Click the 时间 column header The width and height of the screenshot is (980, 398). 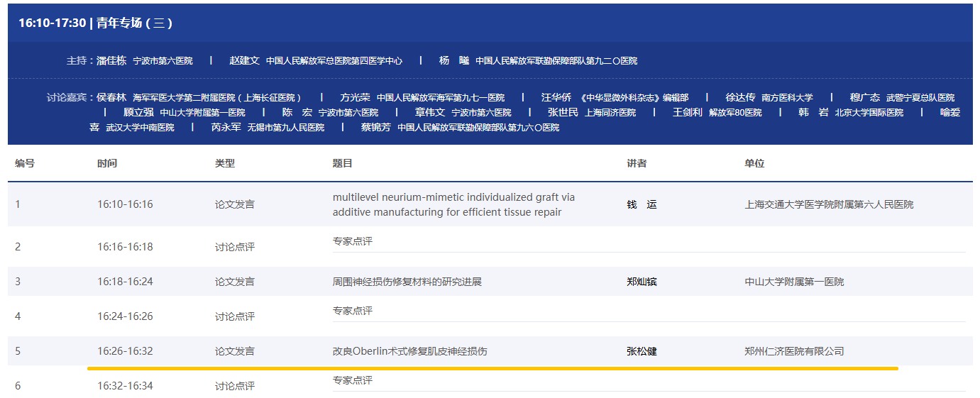click(107, 163)
